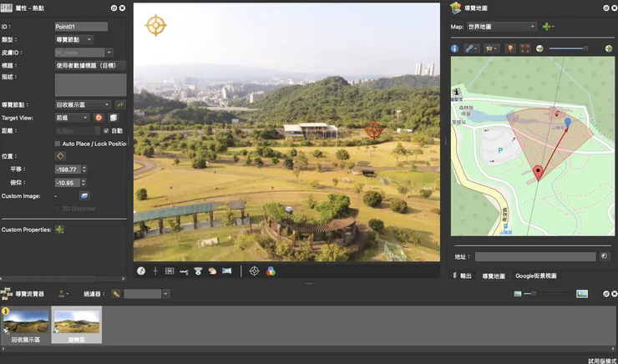The image size is (618, 364).
Task: Click the red target icon beside Target View
Action: pos(99,118)
